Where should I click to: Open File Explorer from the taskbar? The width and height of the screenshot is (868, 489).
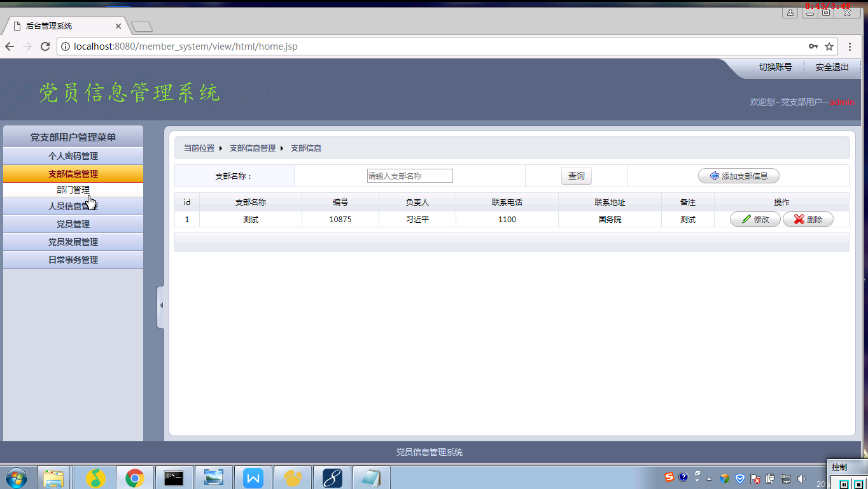click(53, 478)
